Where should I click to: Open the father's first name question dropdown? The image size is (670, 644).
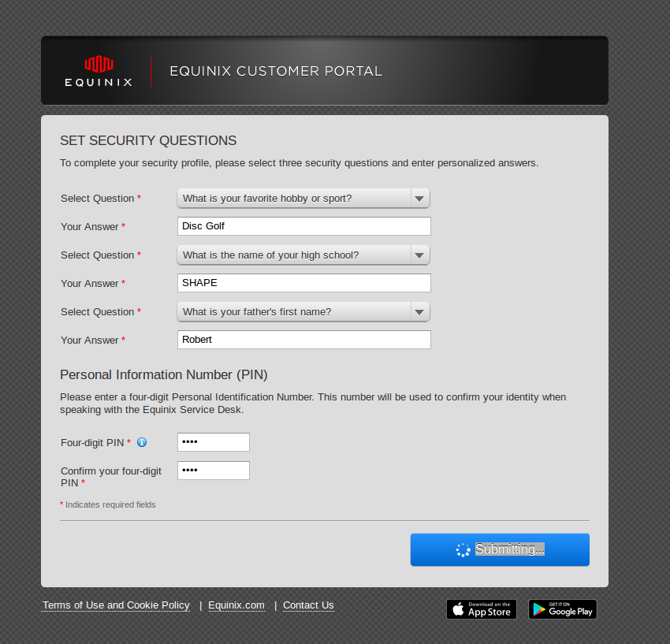(x=303, y=312)
